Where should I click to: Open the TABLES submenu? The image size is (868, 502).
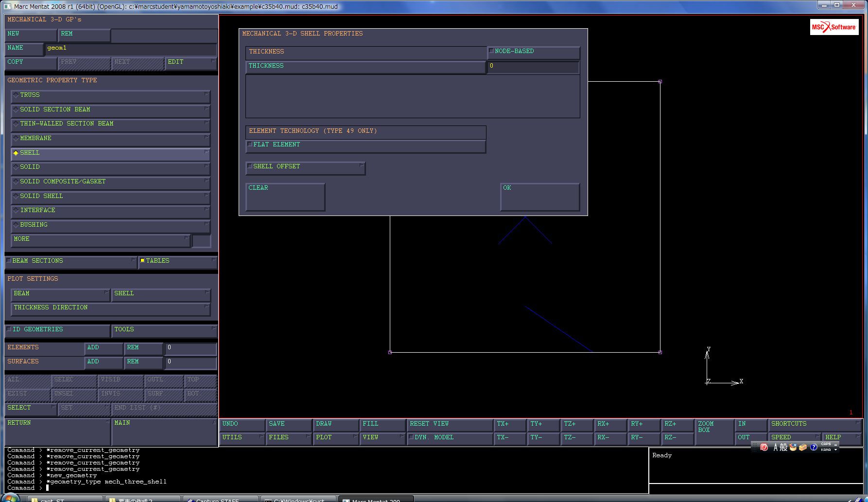point(178,262)
